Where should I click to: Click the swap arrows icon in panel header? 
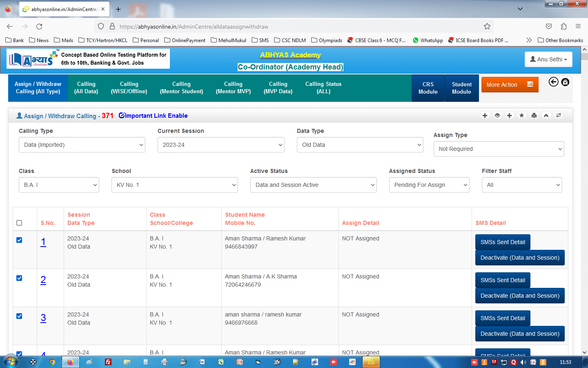[558, 116]
